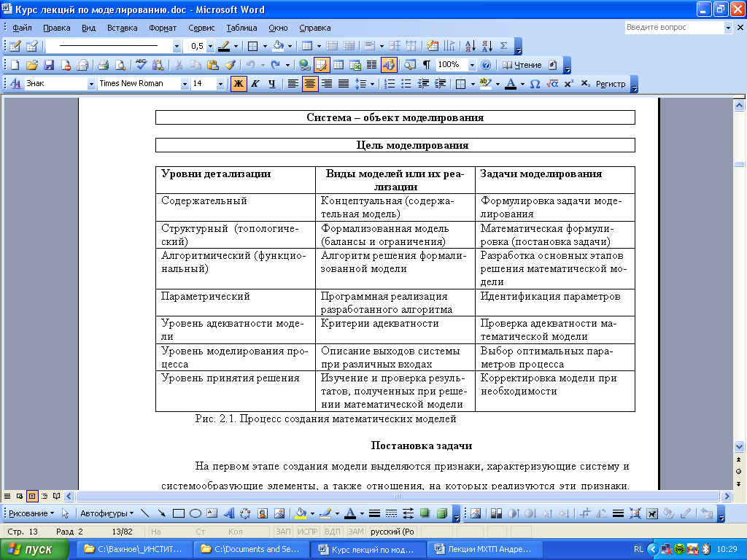This screenshot has height=560, width=747.
Task: Expand the Автофигуры menu
Action: [x=107, y=513]
